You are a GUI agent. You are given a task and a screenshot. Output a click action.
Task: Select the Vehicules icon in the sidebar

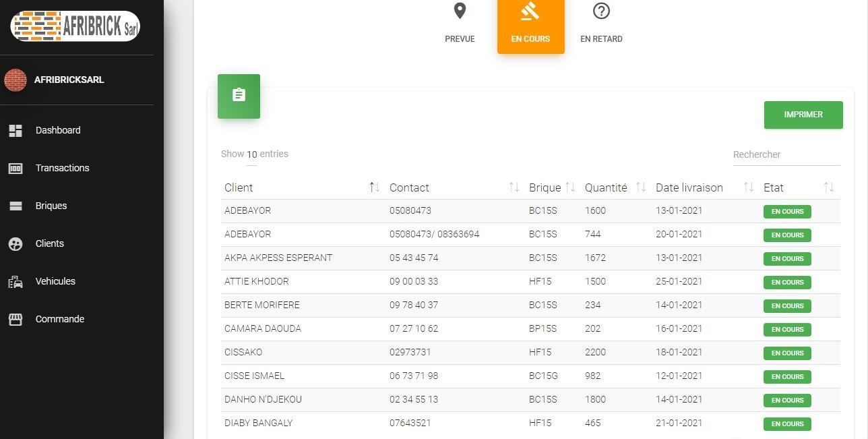pos(16,281)
